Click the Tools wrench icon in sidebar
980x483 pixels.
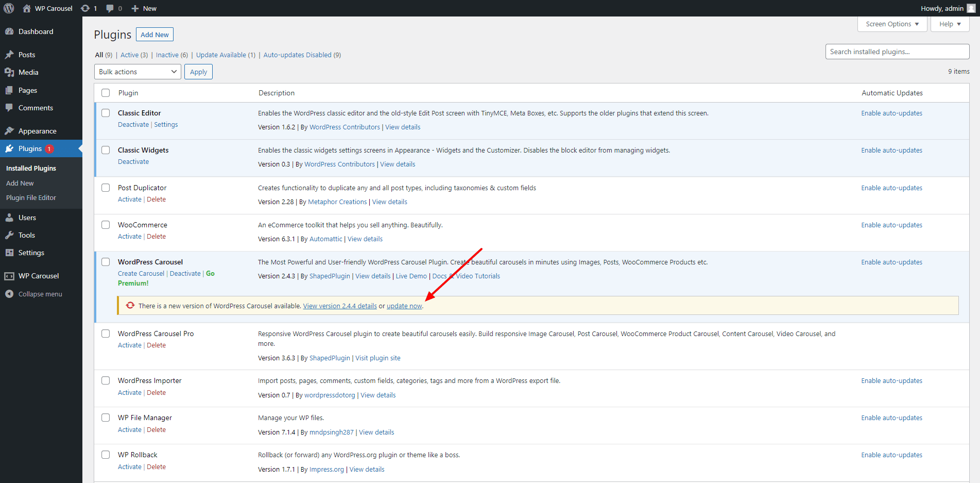point(9,235)
